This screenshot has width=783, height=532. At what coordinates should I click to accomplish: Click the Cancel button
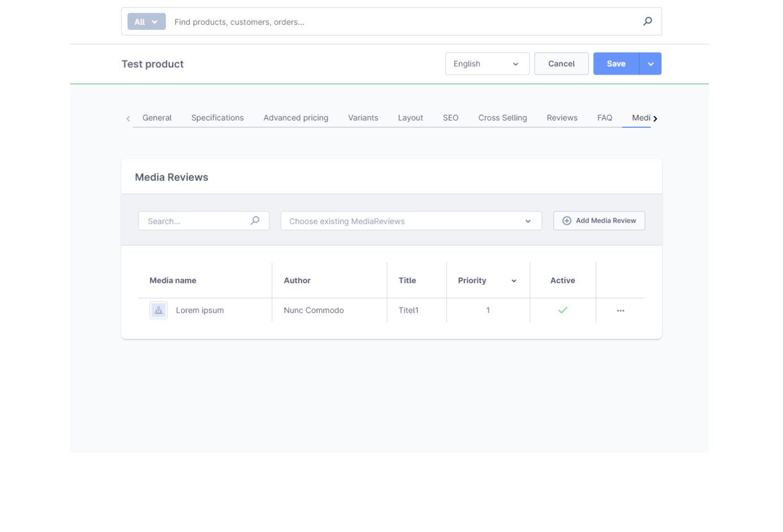click(x=561, y=64)
